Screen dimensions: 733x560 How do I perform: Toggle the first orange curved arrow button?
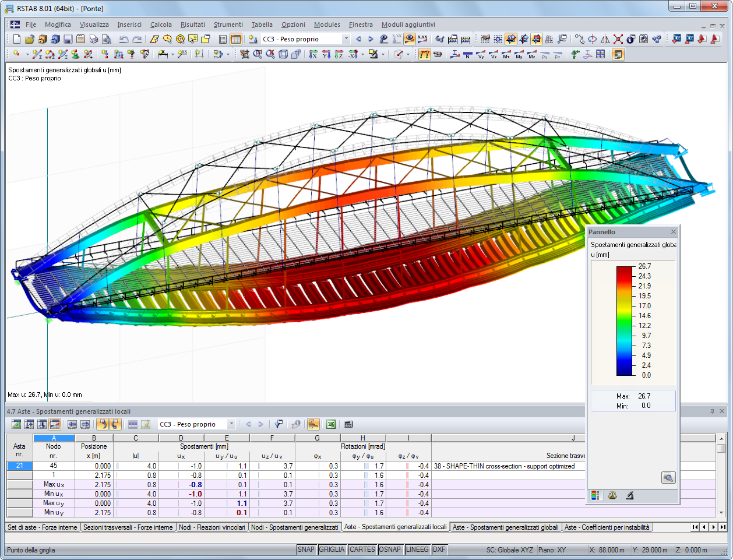pos(103,424)
